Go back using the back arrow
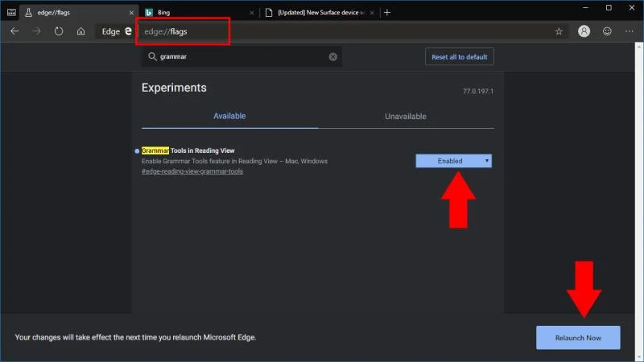 pos(14,31)
